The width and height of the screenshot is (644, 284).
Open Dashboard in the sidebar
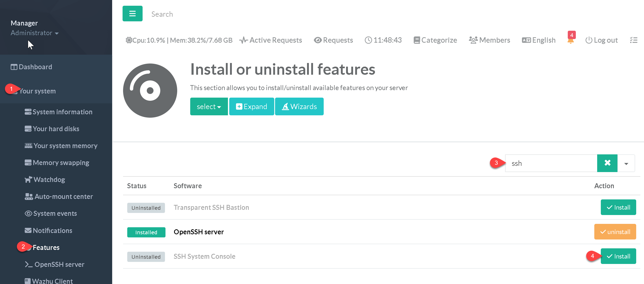35,67
